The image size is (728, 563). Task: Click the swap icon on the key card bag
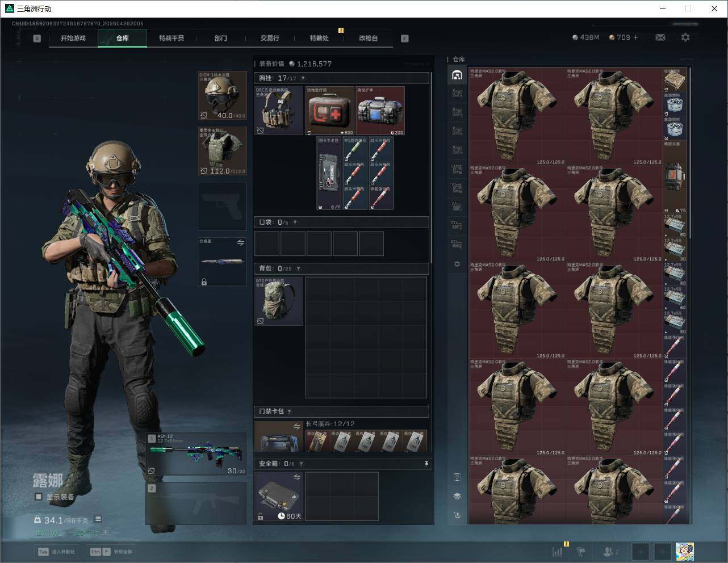pos(296,426)
